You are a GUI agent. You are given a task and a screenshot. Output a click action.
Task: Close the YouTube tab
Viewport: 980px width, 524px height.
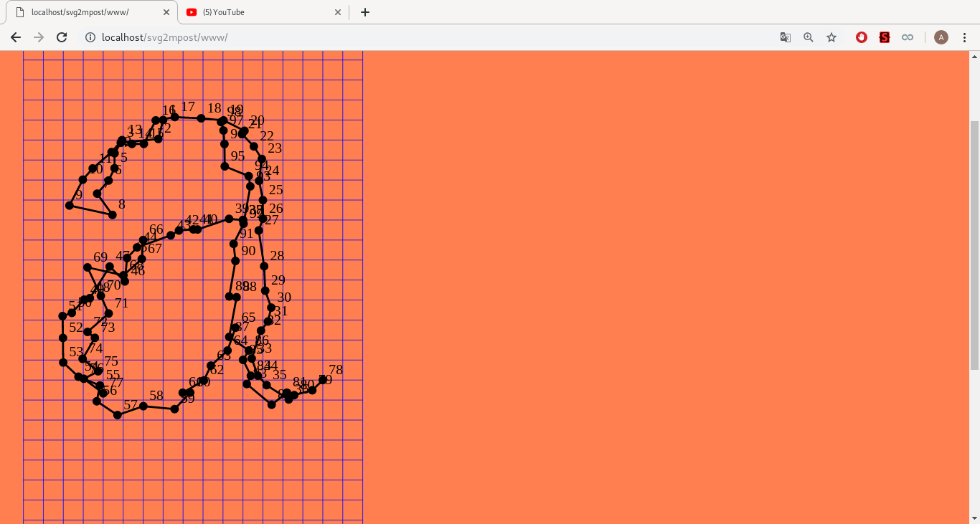(x=338, y=12)
